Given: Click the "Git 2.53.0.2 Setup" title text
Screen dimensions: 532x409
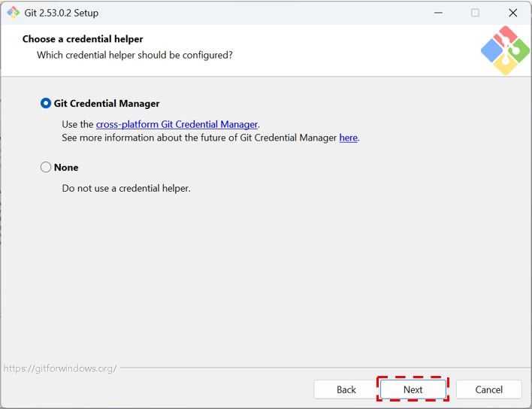Looking at the screenshot, I should (x=62, y=13).
